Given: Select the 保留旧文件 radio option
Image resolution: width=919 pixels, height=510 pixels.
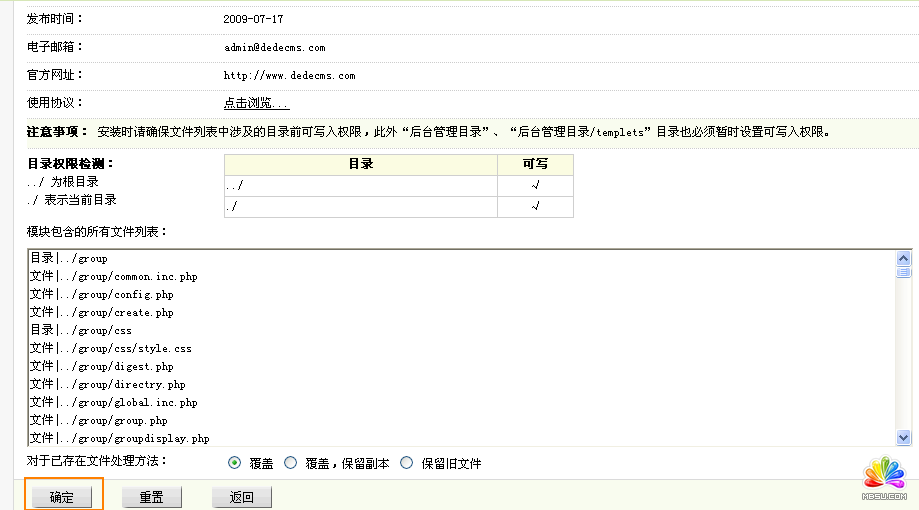Looking at the screenshot, I should [407, 463].
